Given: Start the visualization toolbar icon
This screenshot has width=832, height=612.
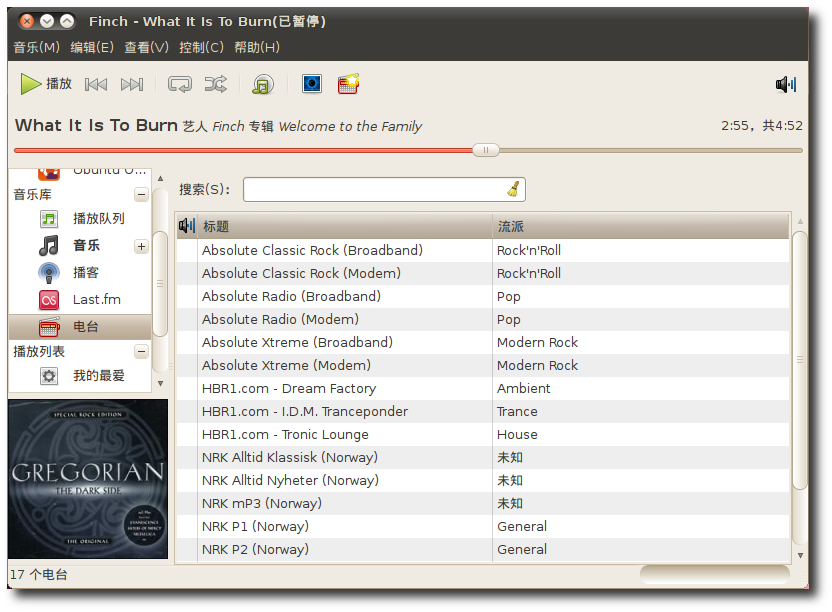Looking at the screenshot, I should pos(312,84).
